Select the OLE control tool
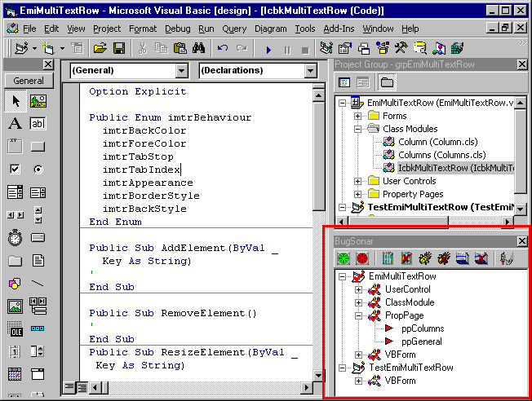The image size is (532, 401). (16, 328)
